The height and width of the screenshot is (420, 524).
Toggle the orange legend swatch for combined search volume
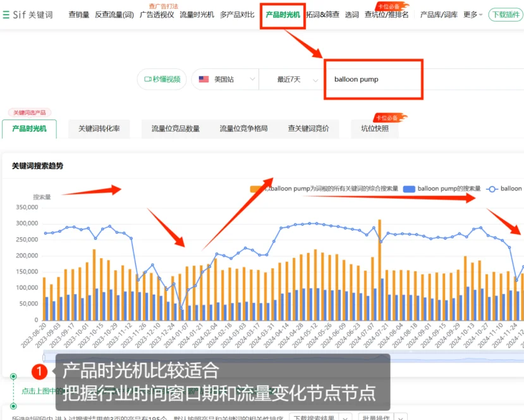point(256,189)
